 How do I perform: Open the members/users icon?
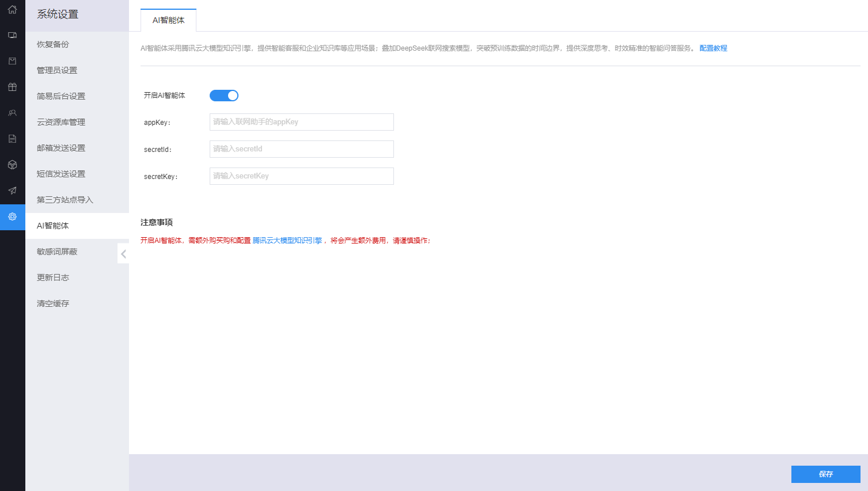point(12,113)
